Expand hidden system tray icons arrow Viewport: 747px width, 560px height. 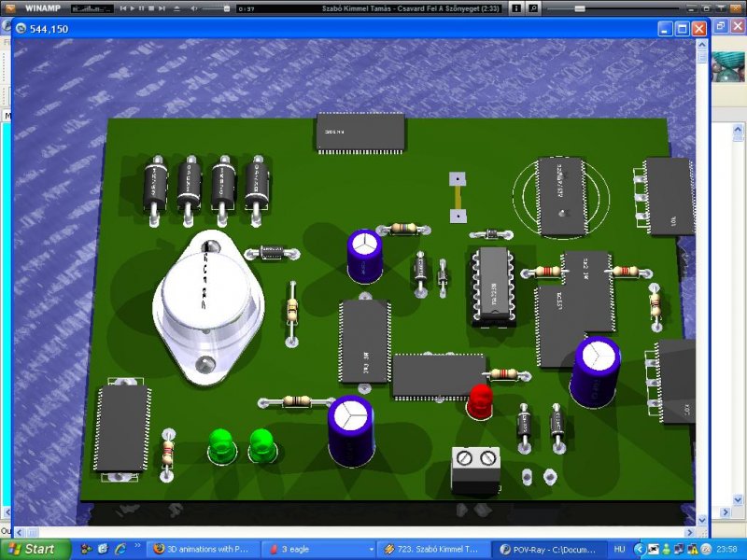pos(640,549)
